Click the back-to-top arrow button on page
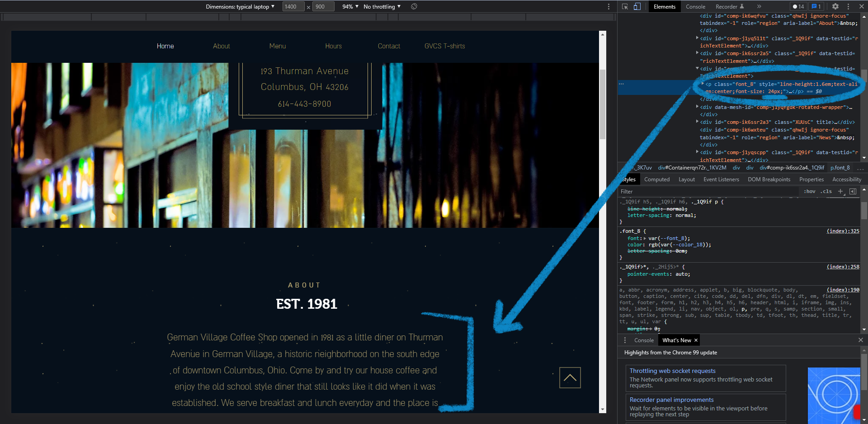This screenshot has height=424, width=868. point(570,377)
